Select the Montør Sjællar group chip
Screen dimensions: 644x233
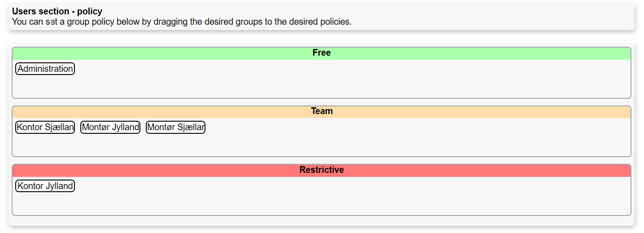click(x=175, y=127)
